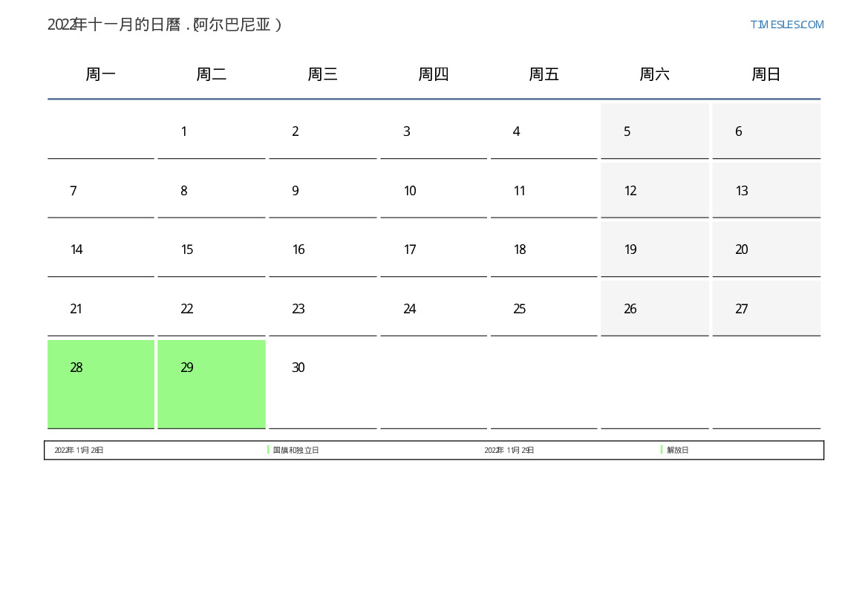Select the 周三 column header
868x614 pixels.
click(322, 74)
